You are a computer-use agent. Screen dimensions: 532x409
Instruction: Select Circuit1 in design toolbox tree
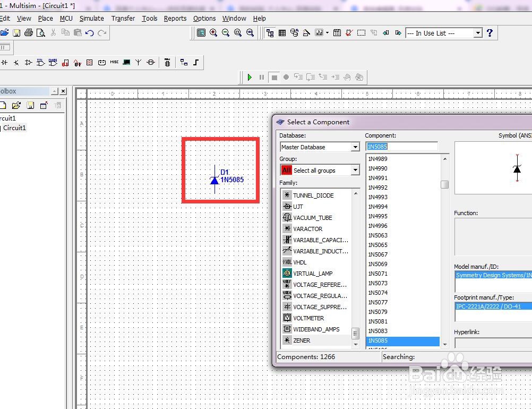point(14,127)
